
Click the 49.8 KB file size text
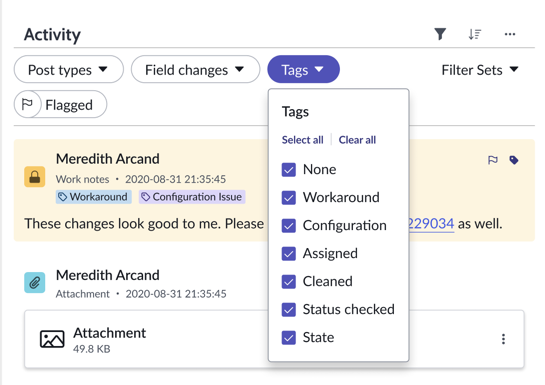(92, 349)
